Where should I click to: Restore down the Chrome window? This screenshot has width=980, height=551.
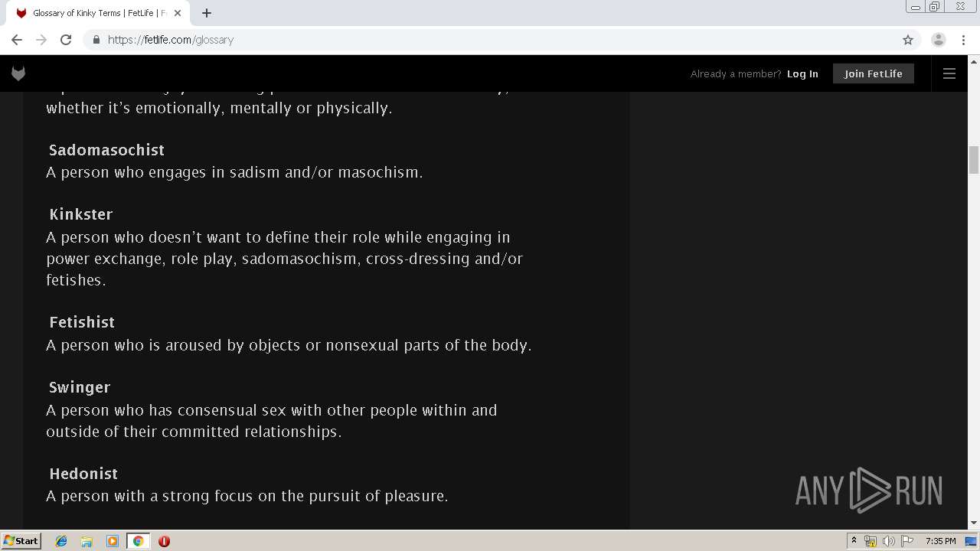point(935,7)
